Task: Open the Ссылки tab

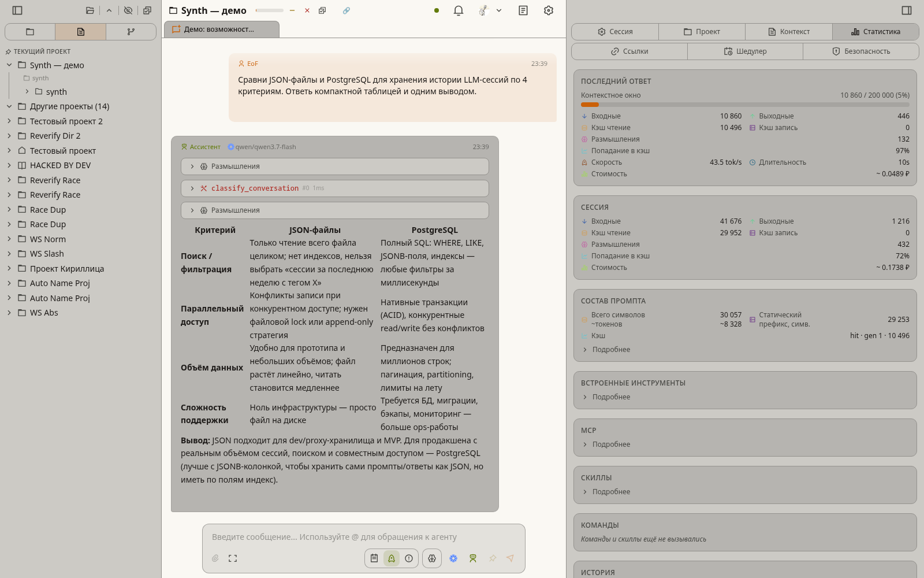Action: tap(629, 51)
